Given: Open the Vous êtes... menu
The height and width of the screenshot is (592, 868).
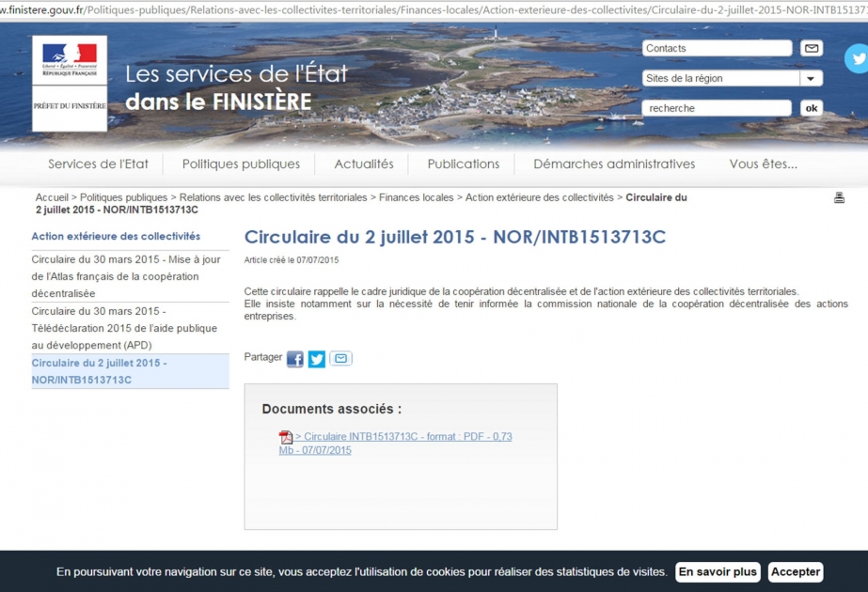Looking at the screenshot, I should point(763,164).
